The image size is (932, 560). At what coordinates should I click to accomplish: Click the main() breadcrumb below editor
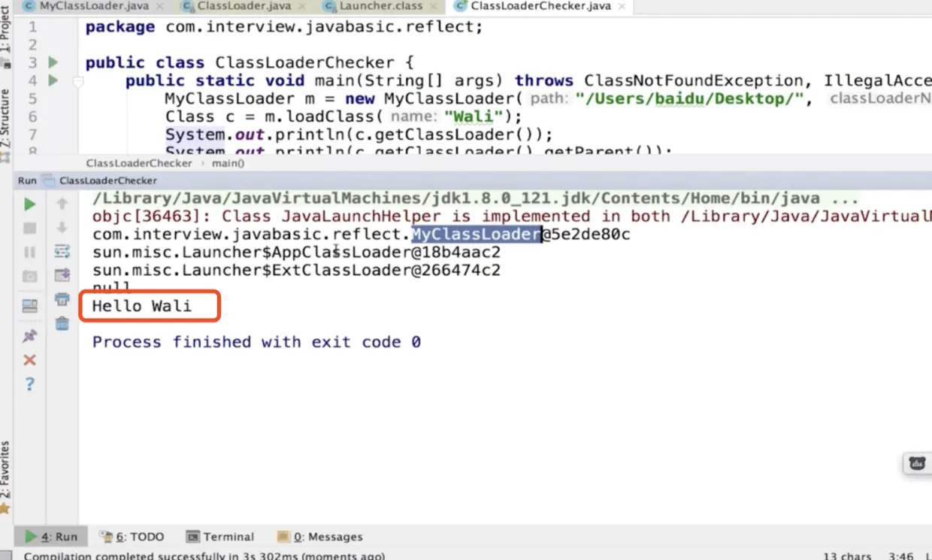tap(228, 163)
